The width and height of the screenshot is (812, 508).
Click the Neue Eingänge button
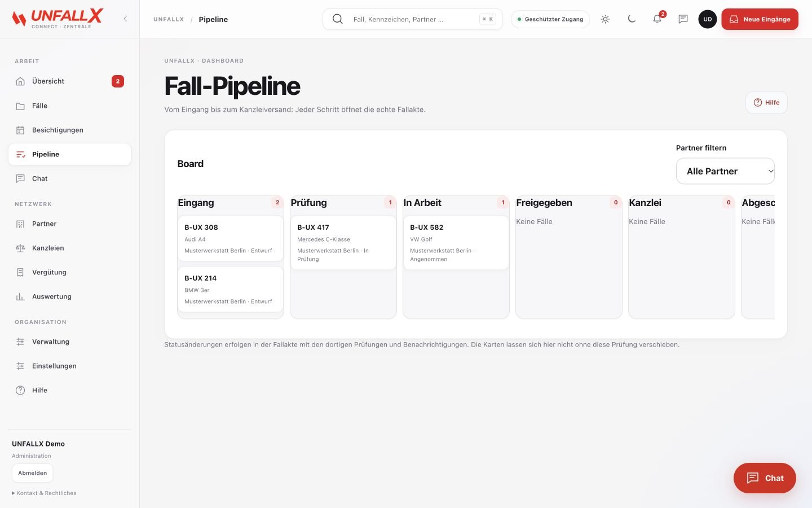point(760,19)
